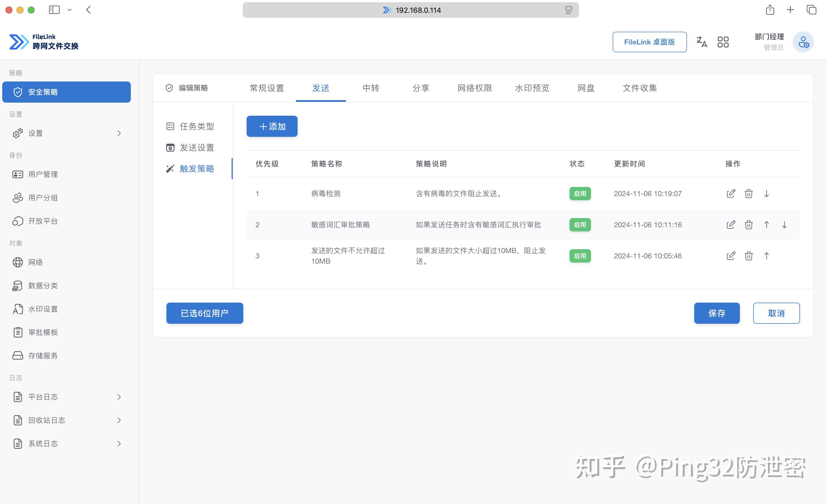Image resolution: width=827 pixels, height=504 pixels.
Task: Expand the 系统日志 sidebar section
Action: 67,444
